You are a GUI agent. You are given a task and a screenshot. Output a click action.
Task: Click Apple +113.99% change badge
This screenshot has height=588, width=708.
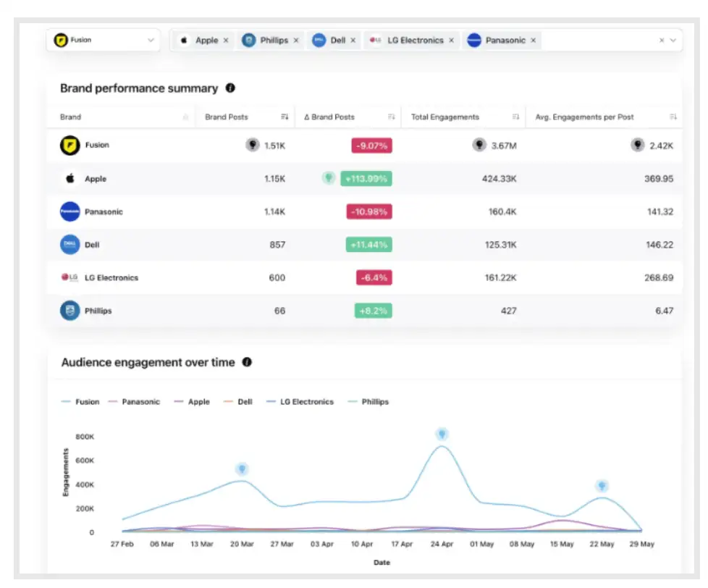click(x=366, y=178)
